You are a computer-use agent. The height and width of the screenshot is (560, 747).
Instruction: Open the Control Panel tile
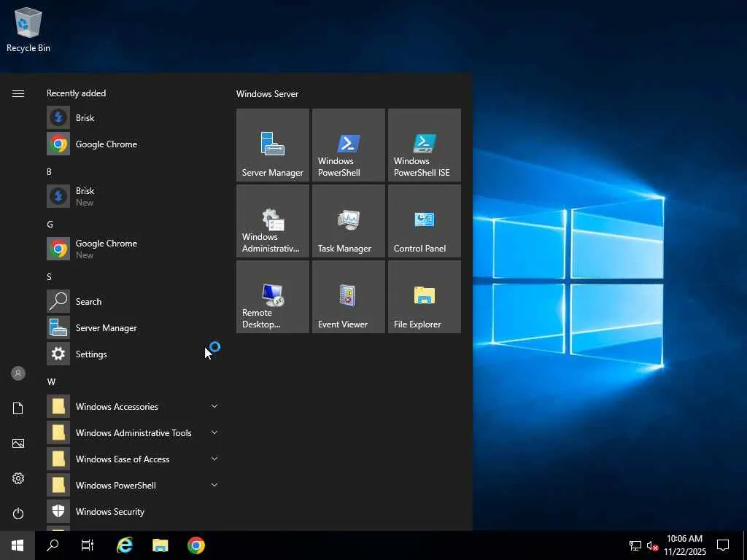pyautogui.click(x=425, y=221)
